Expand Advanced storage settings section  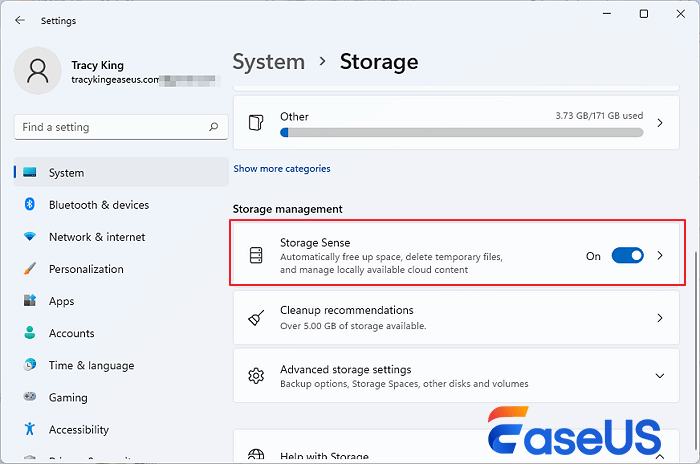(x=659, y=376)
